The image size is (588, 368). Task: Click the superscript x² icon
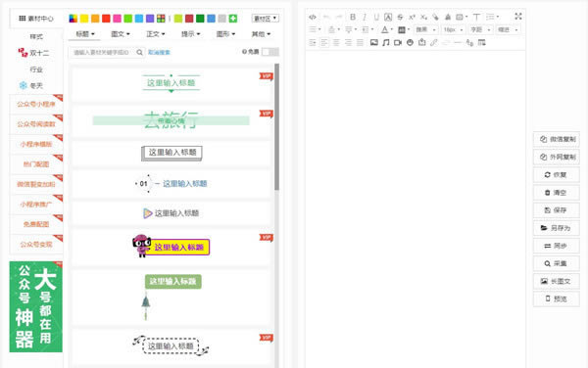(412, 17)
